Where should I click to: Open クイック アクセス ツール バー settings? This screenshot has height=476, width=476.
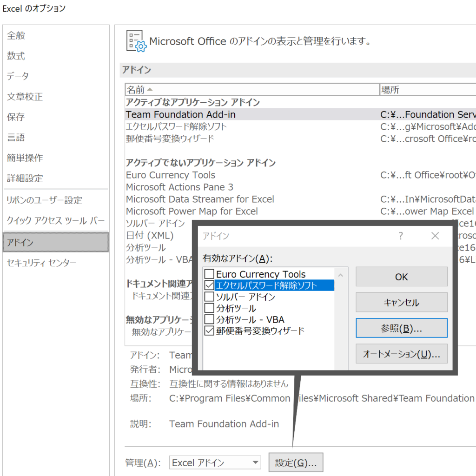point(55,220)
